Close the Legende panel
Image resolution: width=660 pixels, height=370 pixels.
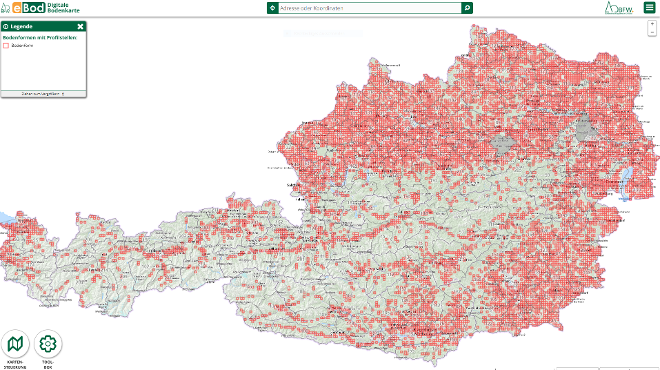coord(80,27)
